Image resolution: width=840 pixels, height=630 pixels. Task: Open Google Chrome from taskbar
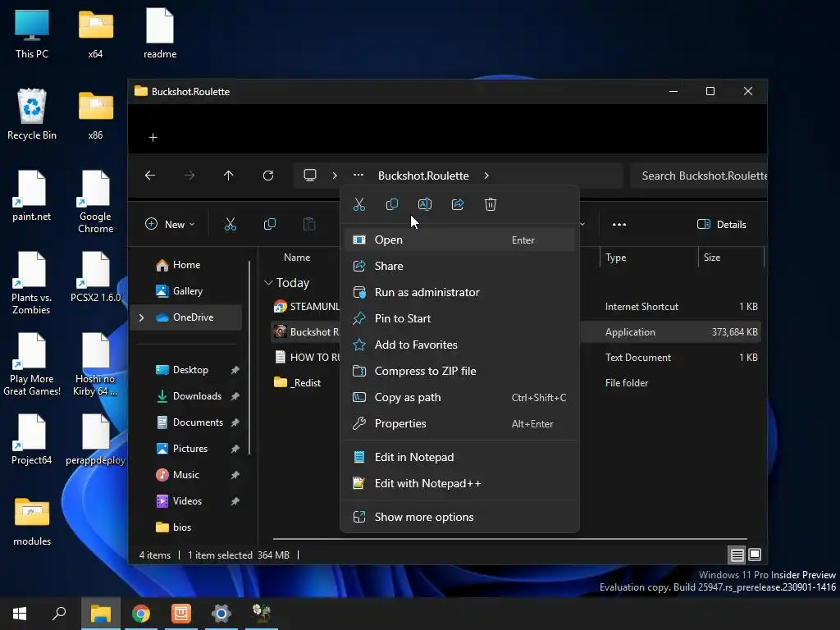pos(141,614)
